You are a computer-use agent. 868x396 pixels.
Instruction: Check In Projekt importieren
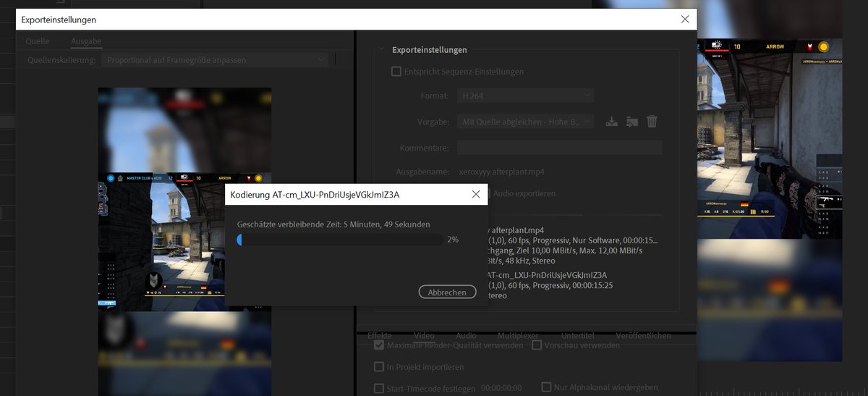[379, 366]
